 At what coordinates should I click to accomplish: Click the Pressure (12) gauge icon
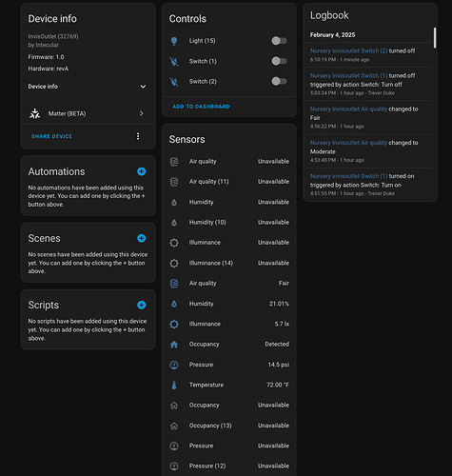click(174, 466)
